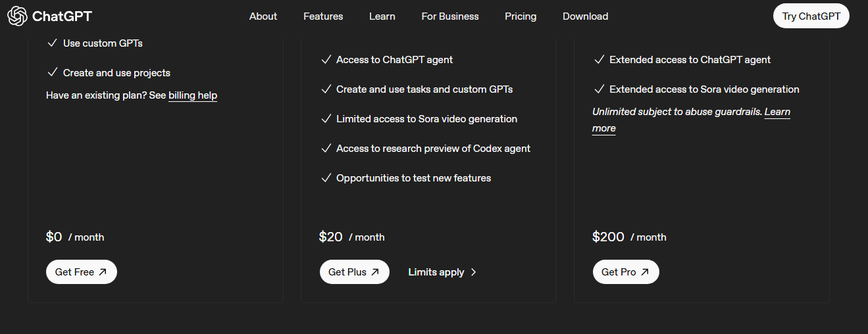
Task: Click checkmark beside Opportunities to test features
Action: click(x=326, y=178)
